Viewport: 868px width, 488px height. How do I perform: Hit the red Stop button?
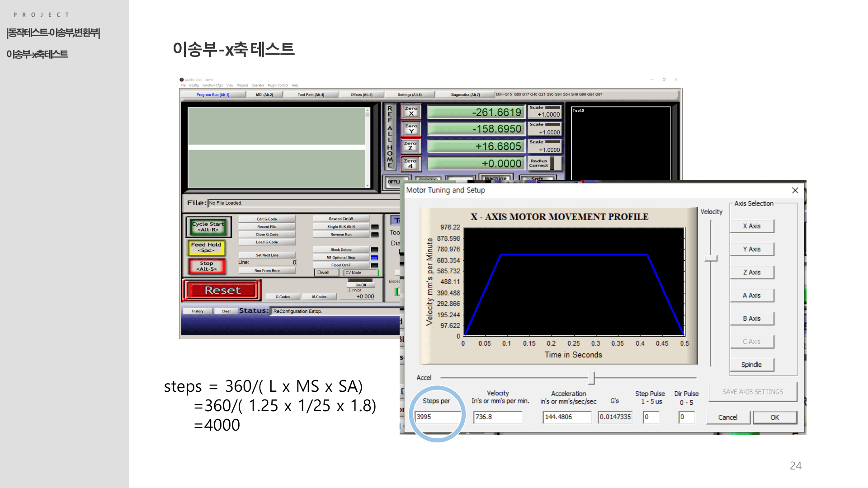pos(207,266)
